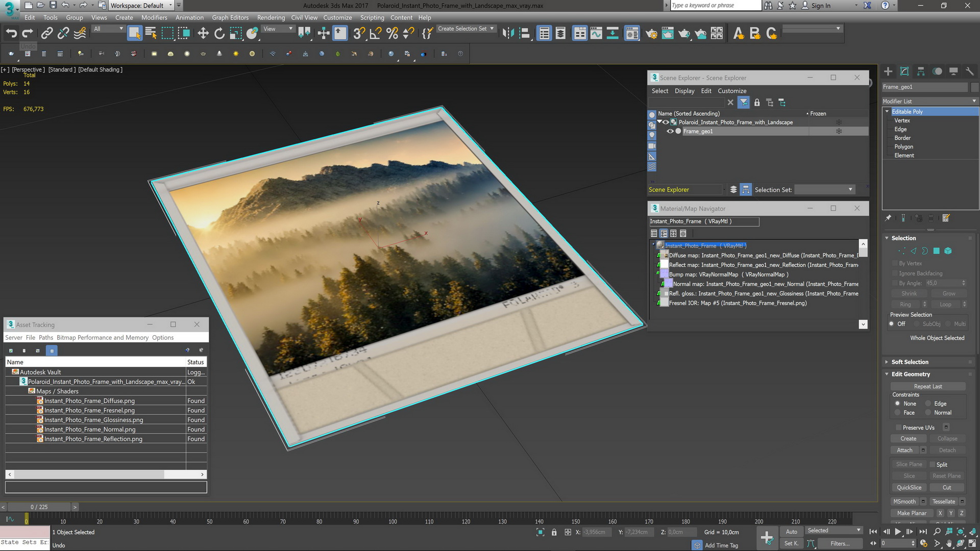Open the Mirror tool
The height and width of the screenshot is (551, 980).
tap(508, 34)
